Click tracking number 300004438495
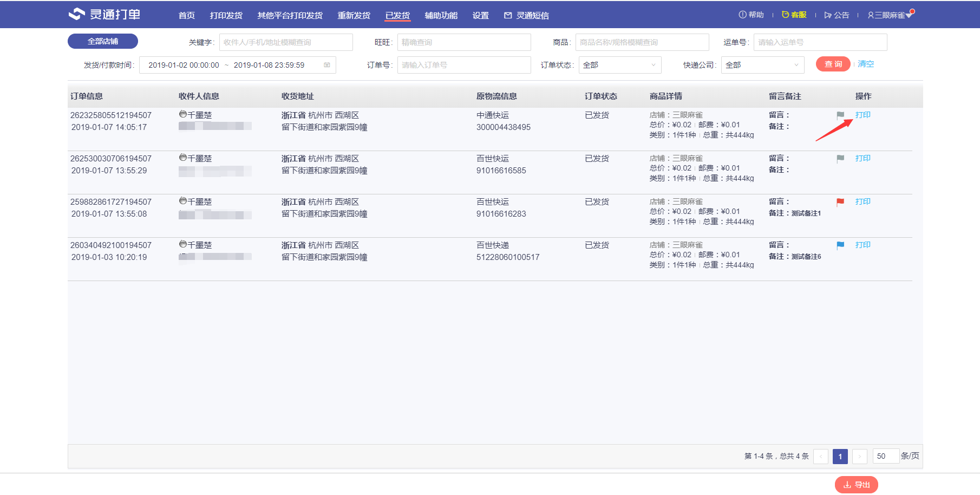 504,127
